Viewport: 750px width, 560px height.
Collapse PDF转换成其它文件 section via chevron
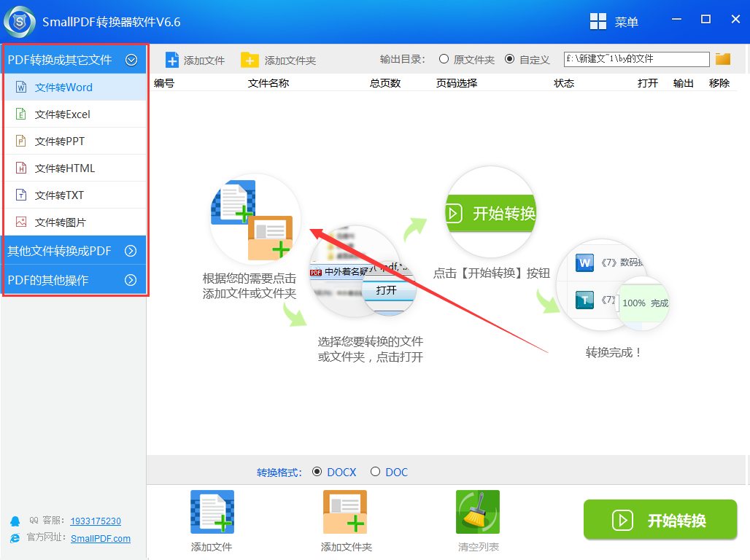click(131, 60)
